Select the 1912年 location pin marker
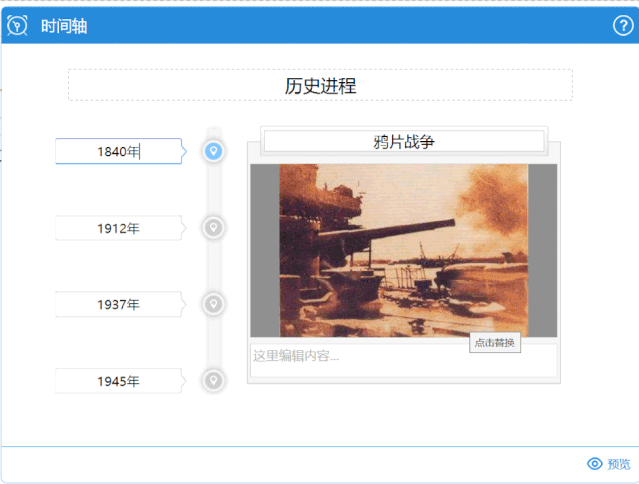Screen dimensions: 639x484 pyautogui.click(x=212, y=228)
